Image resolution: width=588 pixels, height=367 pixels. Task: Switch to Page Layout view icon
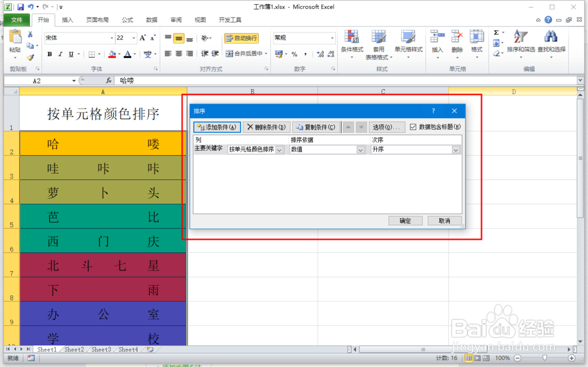477,358
